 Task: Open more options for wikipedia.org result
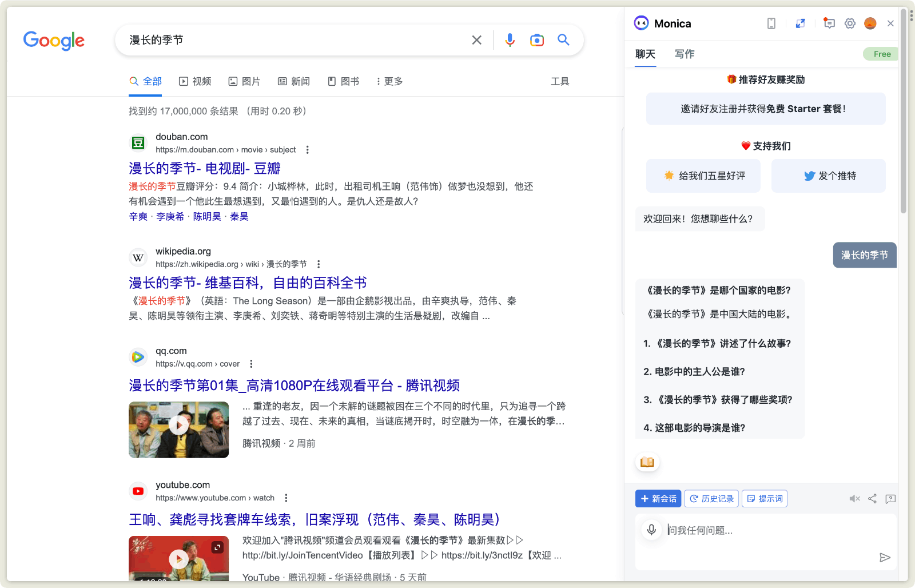point(319,264)
